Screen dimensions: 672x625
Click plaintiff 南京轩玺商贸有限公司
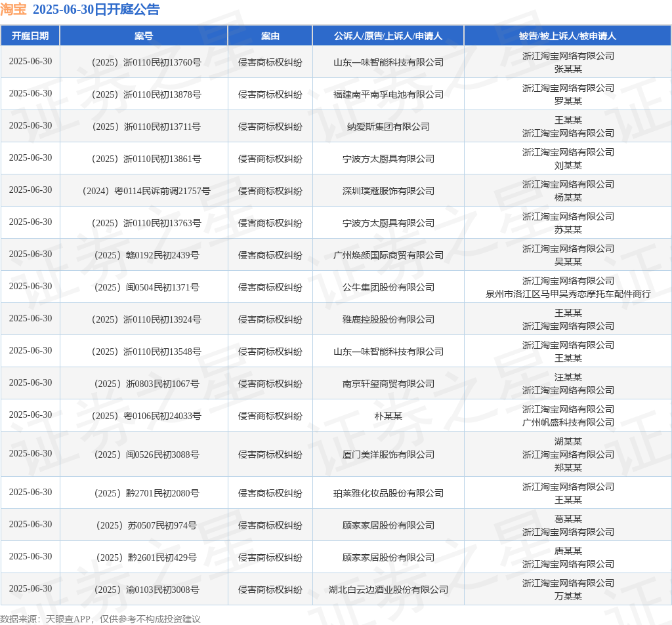pos(388,384)
